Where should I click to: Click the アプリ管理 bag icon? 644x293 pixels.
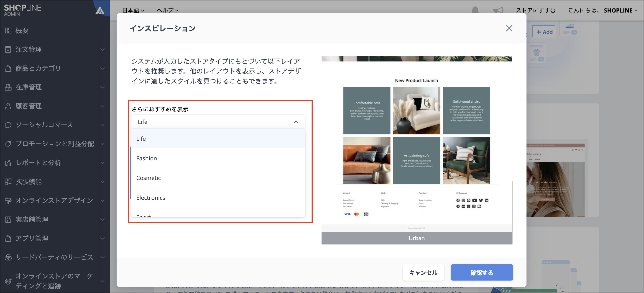[8, 238]
